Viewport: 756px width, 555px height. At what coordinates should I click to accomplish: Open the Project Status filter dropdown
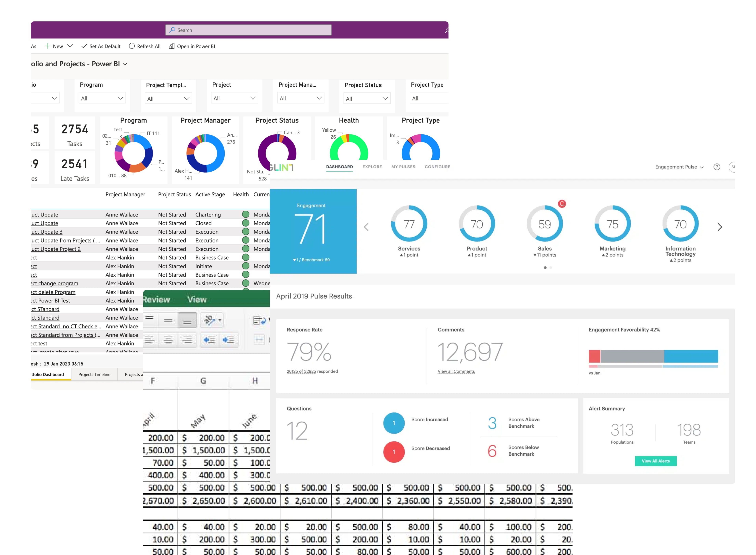(367, 99)
